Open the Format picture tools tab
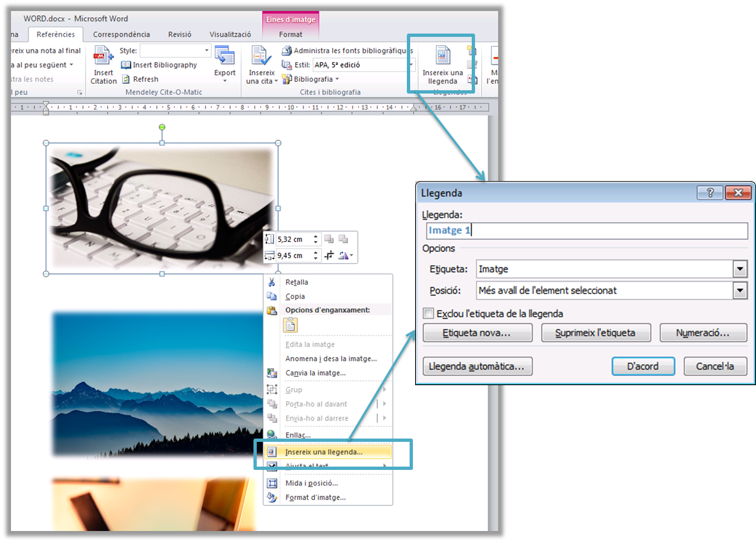 point(291,34)
